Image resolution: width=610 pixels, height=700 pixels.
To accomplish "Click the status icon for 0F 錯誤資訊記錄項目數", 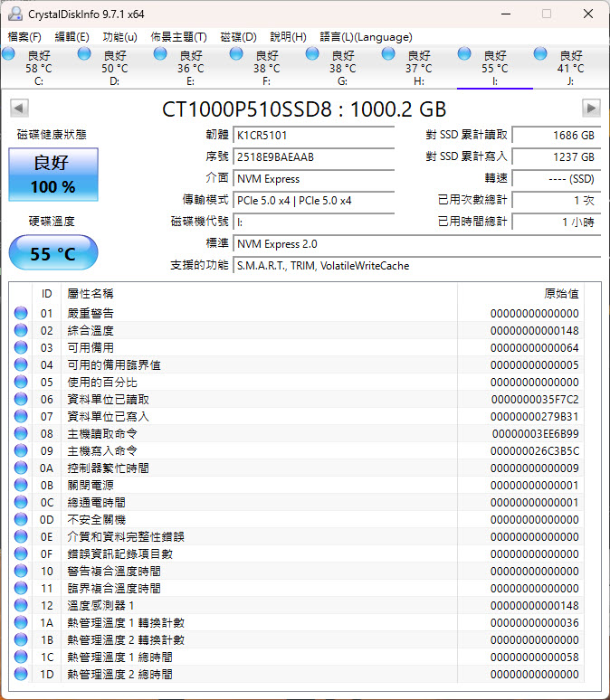I will tap(21, 553).
